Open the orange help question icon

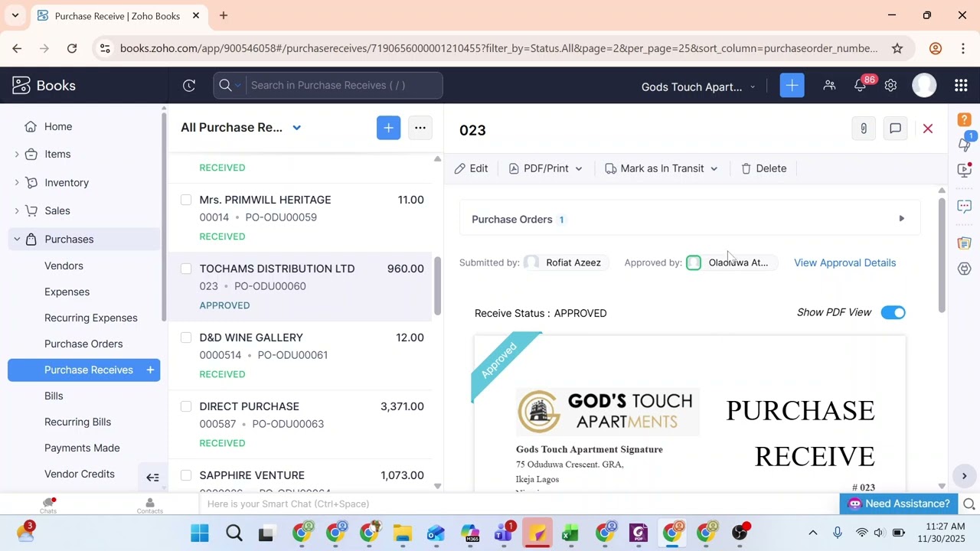point(965,119)
